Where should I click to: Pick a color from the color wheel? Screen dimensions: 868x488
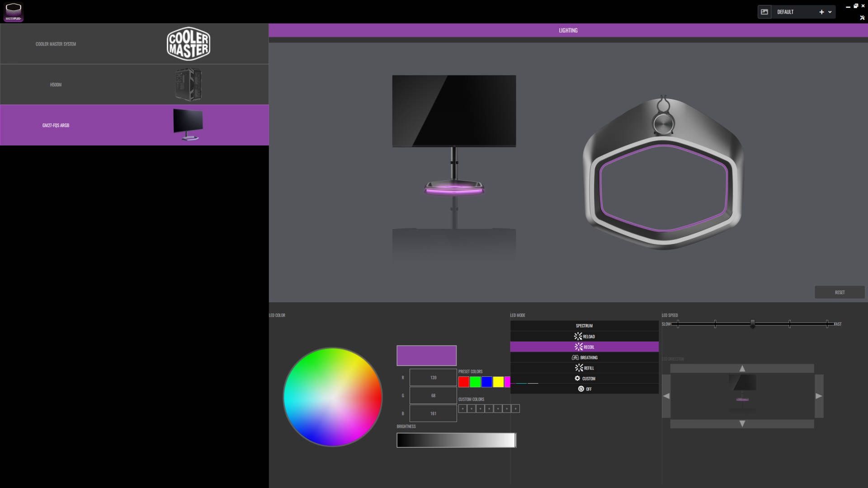click(x=333, y=397)
